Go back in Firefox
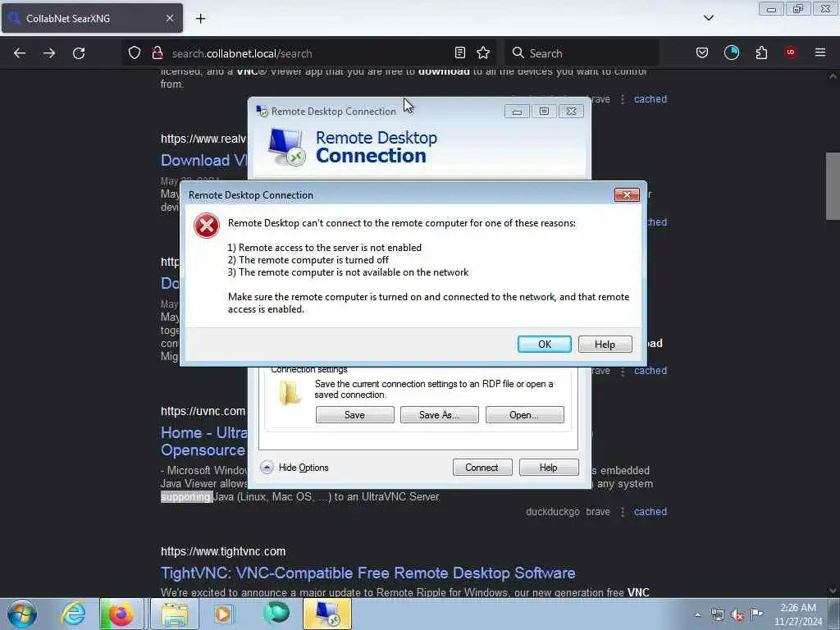 click(20, 53)
